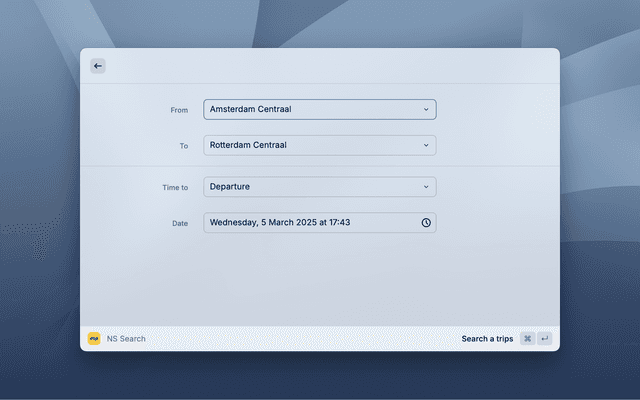This screenshot has height=400, width=640.
Task: Click the yellow NS logo icon
Action: click(x=94, y=339)
